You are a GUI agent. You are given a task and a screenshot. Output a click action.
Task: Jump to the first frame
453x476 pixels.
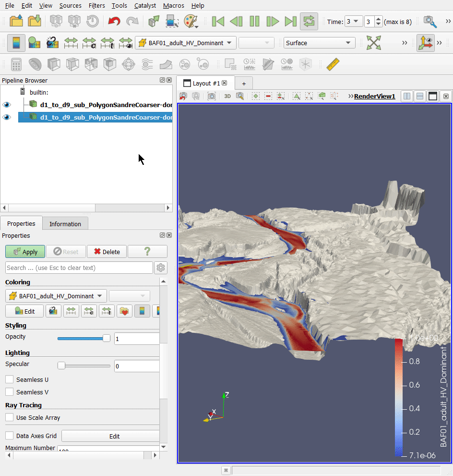pyautogui.click(x=218, y=21)
